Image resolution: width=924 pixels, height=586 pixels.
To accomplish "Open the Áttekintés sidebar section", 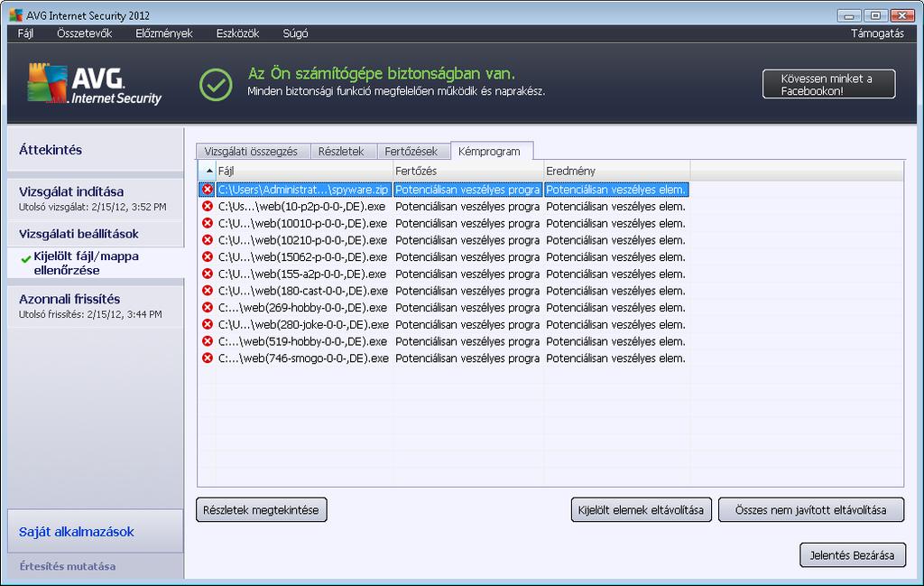I will pos(96,150).
